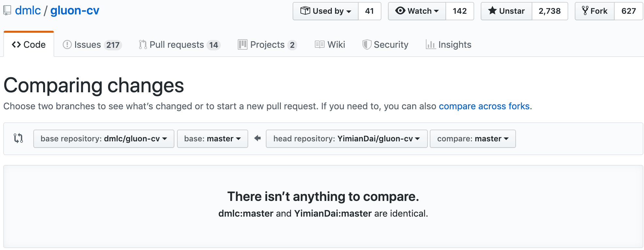
Task: View the 142 watchers count
Action: (460, 11)
